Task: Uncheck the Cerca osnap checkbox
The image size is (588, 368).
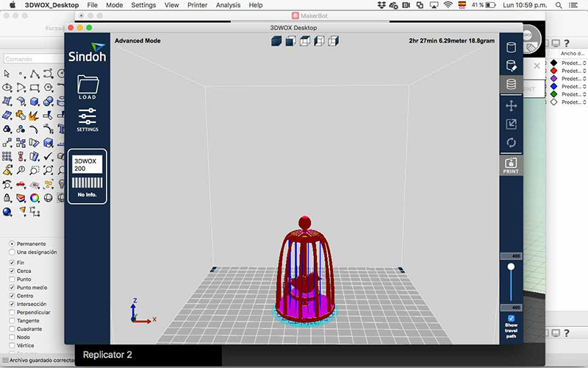Action: click(12, 271)
